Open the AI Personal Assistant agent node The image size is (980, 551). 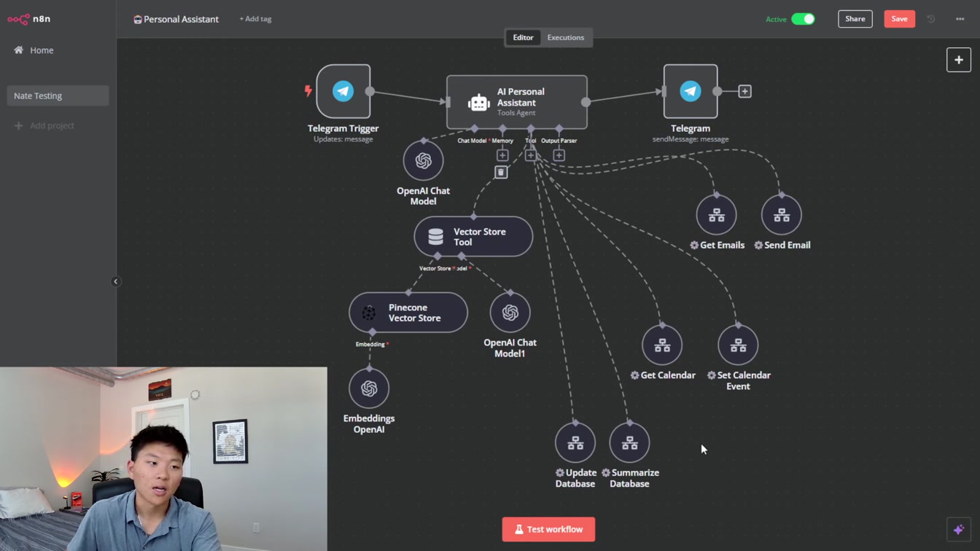click(x=517, y=102)
